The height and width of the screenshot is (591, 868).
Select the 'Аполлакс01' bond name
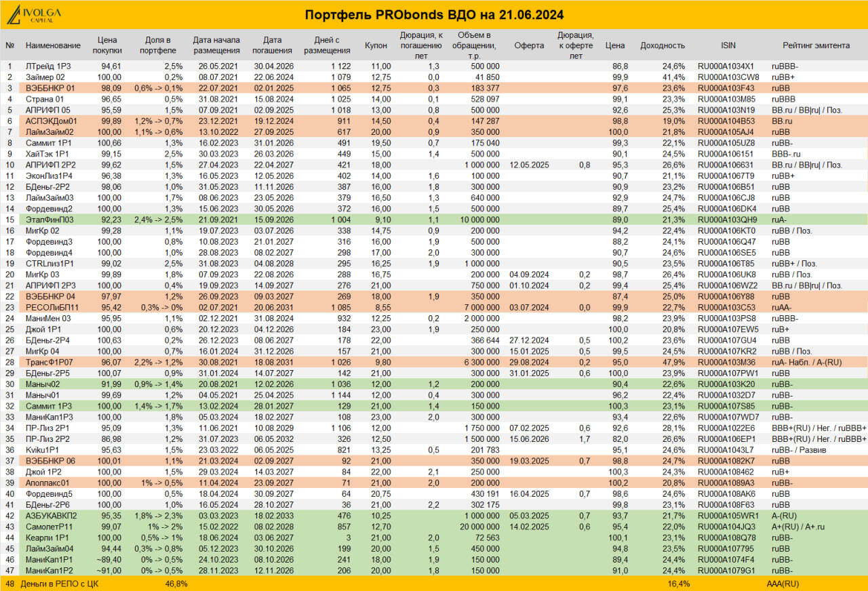48,483
